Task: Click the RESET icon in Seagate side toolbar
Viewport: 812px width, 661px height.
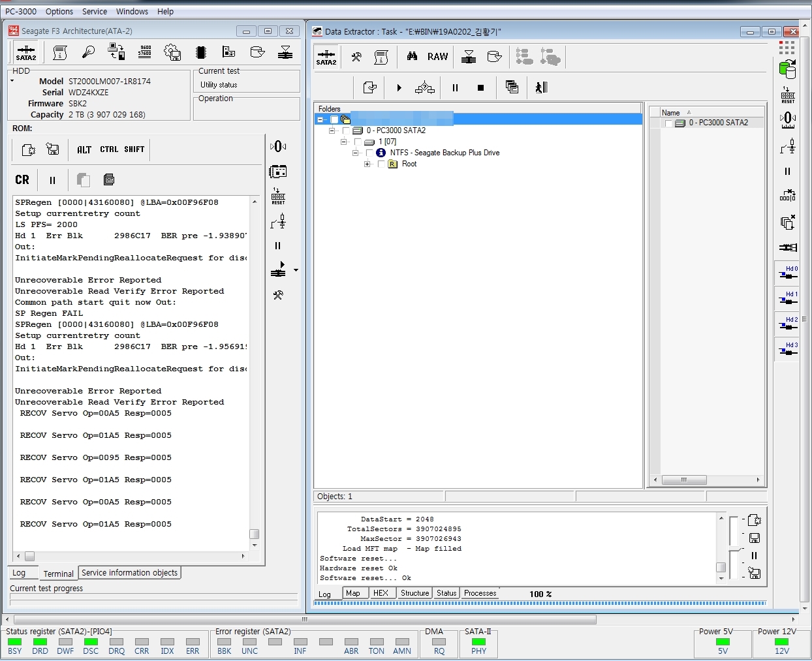Action: 278,196
